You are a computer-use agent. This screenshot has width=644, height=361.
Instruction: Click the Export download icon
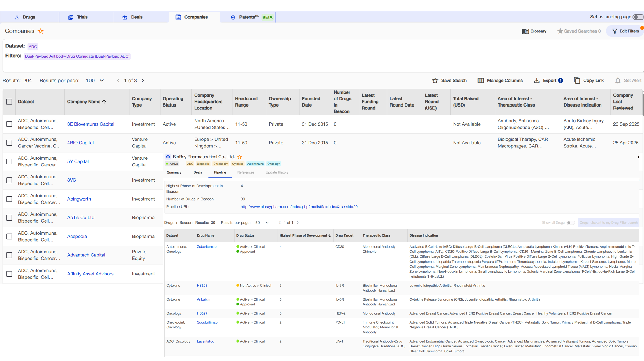[537, 81]
